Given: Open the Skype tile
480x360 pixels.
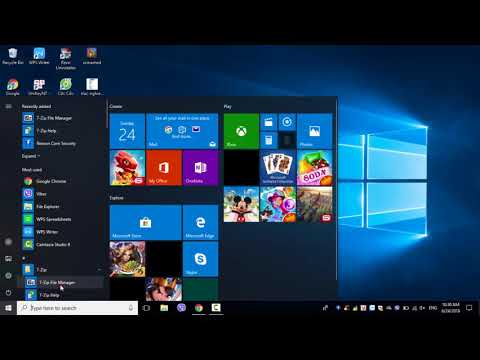Looking at the screenshot, I should pos(200,259).
